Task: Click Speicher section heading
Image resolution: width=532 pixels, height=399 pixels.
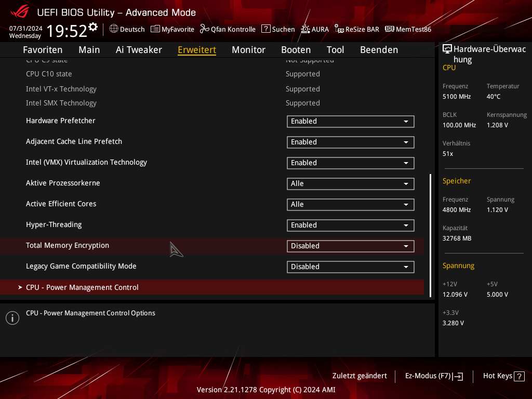Action: click(x=457, y=181)
